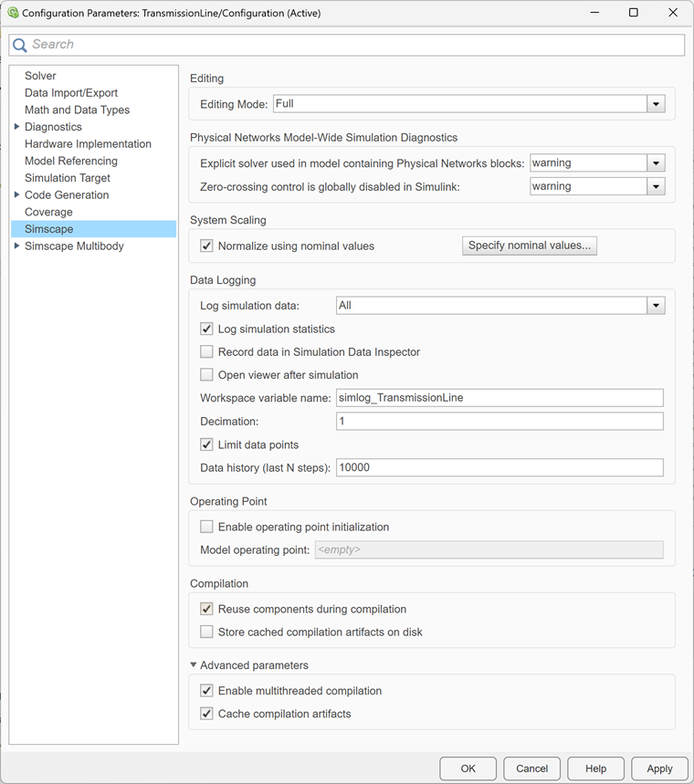
Task: Click the search magnifier icon
Action: pos(19,45)
